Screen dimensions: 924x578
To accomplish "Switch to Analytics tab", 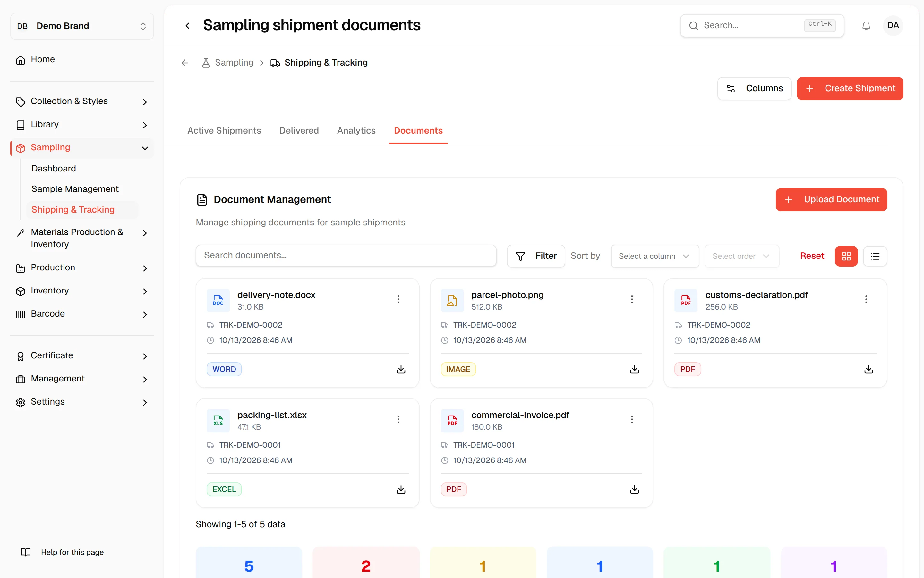I will [356, 131].
